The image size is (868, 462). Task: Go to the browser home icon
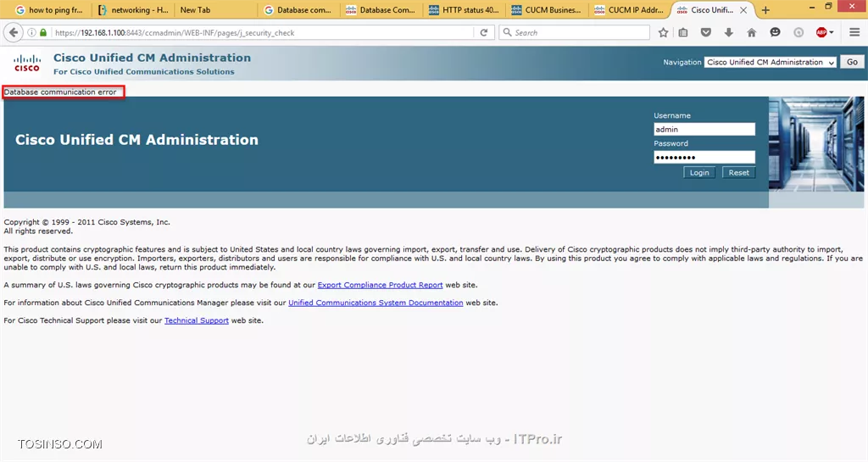click(751, 33)
